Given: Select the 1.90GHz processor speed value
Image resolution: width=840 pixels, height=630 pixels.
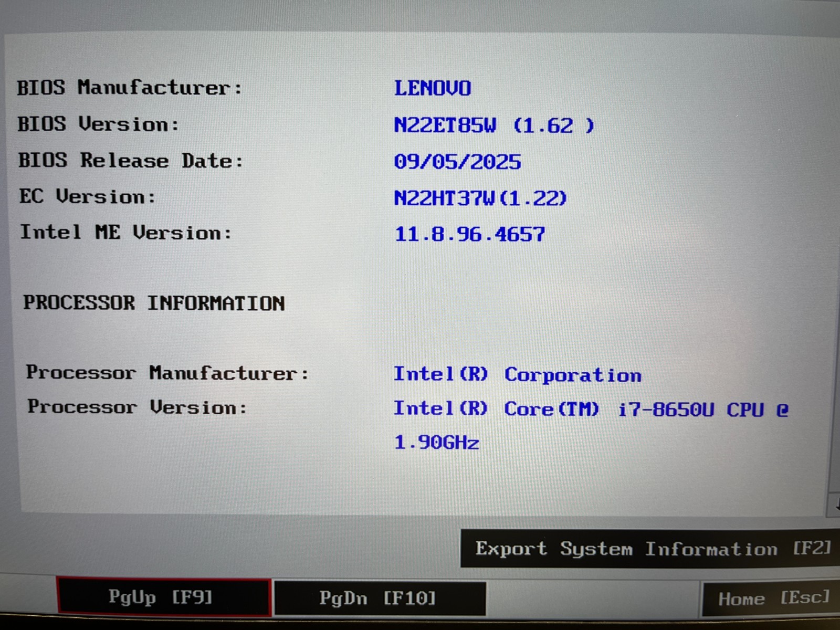Looking at the screenshot, I should coord(437,442).
